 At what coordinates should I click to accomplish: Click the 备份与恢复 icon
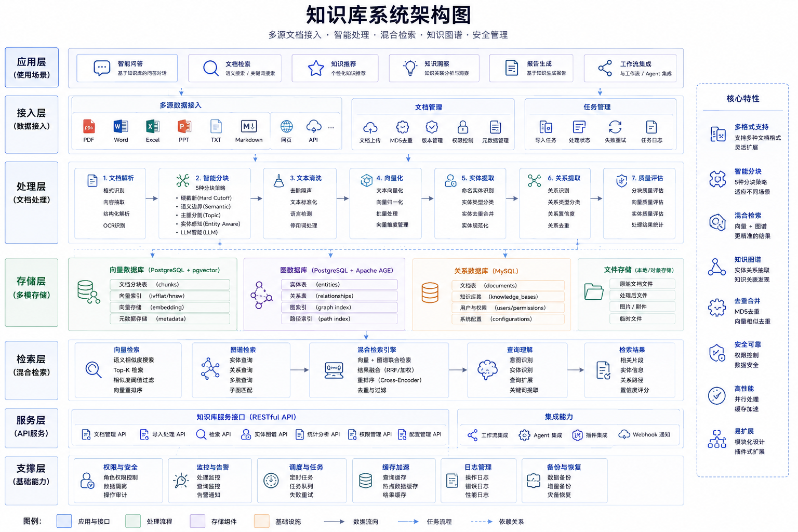tap(534, 481)
